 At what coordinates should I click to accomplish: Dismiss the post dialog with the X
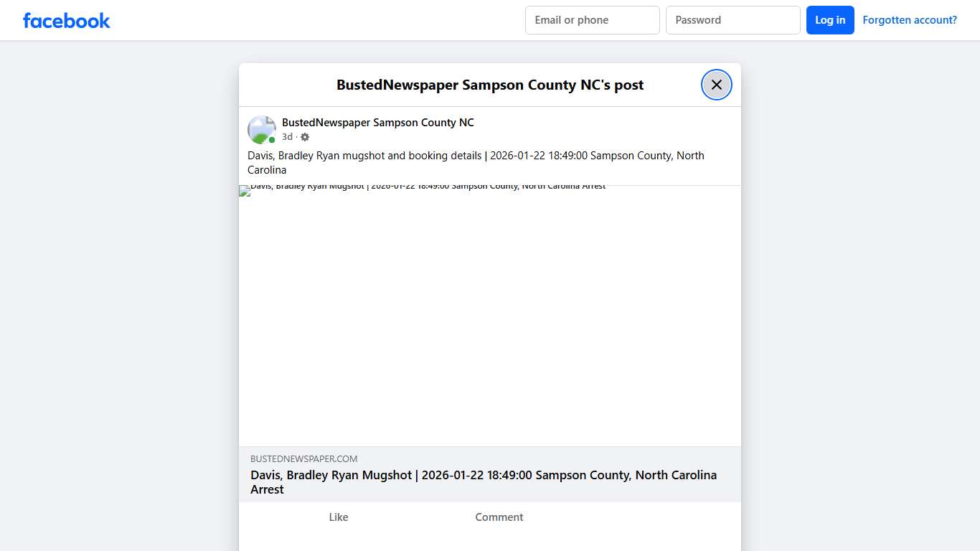[716, 84]
